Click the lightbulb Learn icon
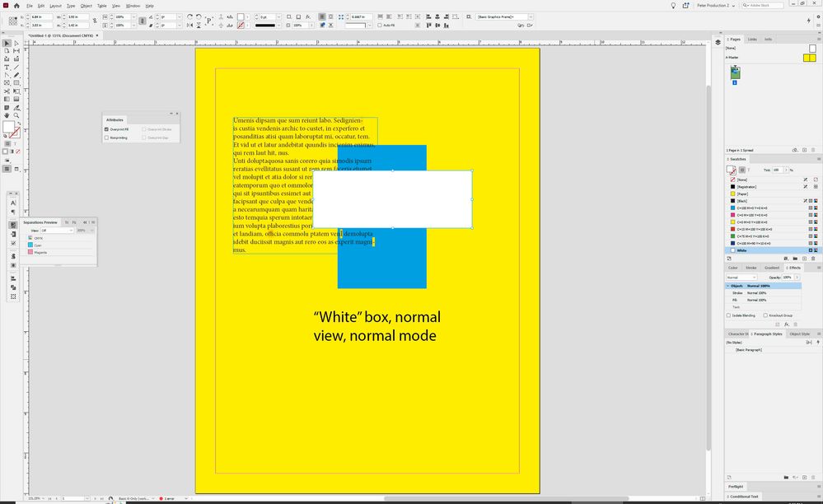Image resolution: width=823 pixels, height=504 pixels. coord(673,6)
